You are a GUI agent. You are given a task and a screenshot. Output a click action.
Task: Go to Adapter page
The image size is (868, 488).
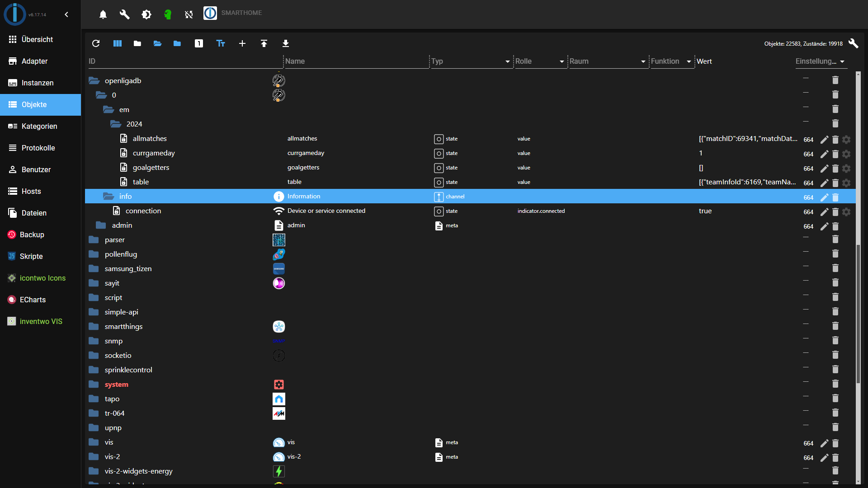(x=40, y=61)
